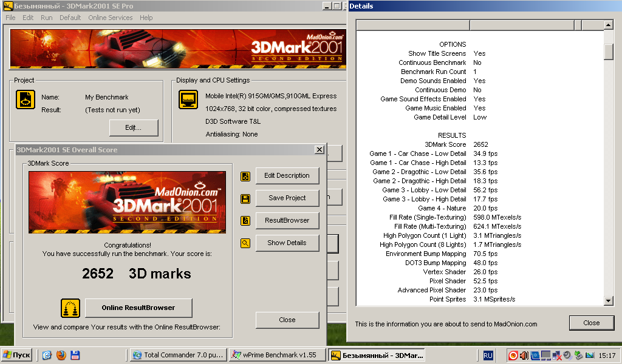
Task: Click the Edit Description button
Action: coord(287,175)
